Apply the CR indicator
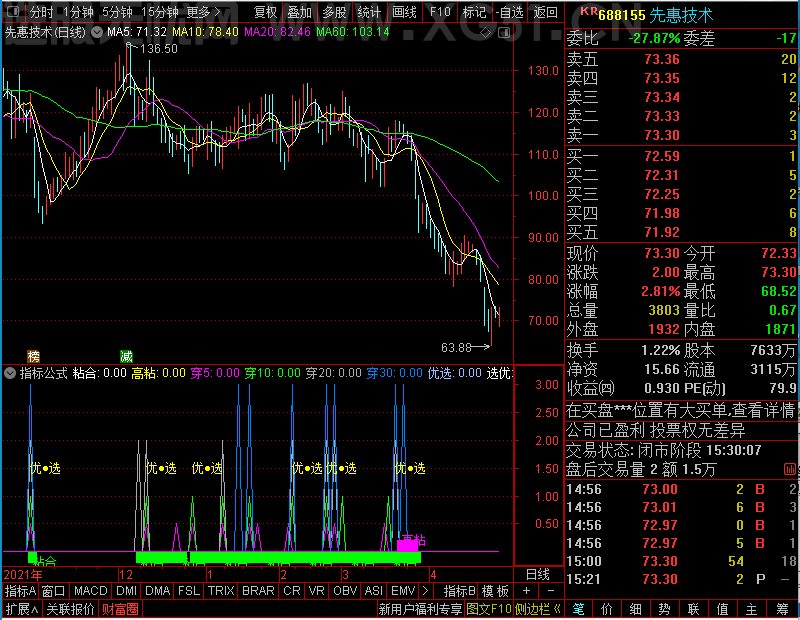This screenshot has width=800, height=620. pos(292,591)
